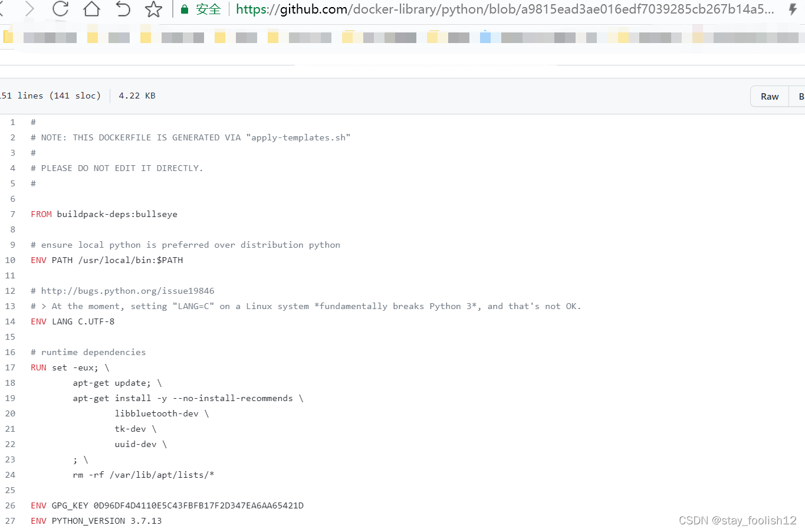Click the 'PLEASE DO NOT EDIT IT DIRECTLY' comment
This screenshot has width=805, height=532.
[x=117, y=168]
